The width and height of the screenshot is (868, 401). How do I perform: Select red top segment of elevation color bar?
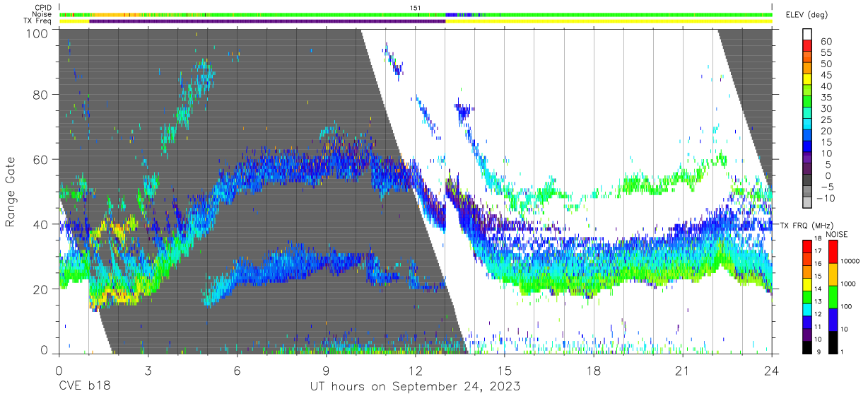click(x=808, y=46)
